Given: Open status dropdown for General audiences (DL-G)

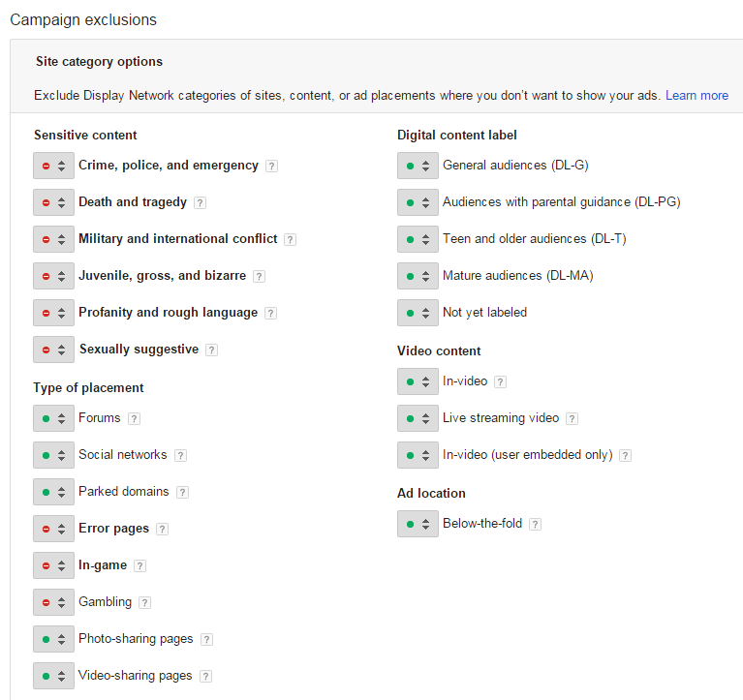Looking at the screenshot, I should [x=418, y=166].
